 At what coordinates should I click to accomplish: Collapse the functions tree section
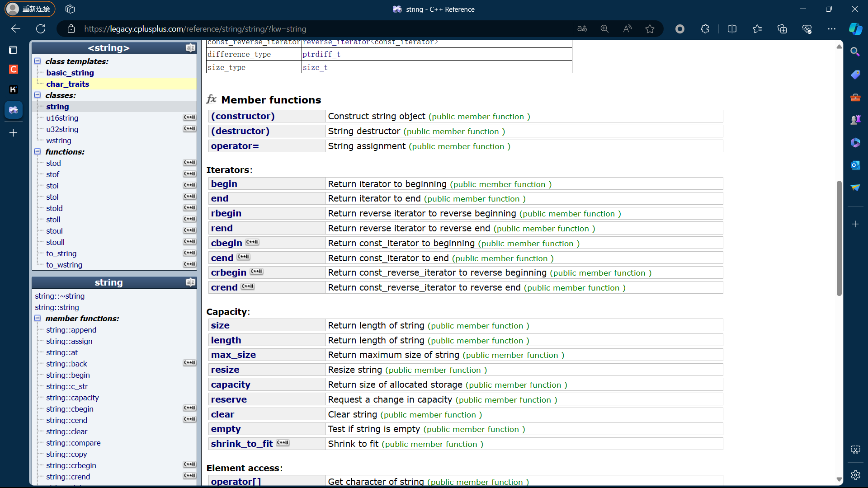[38, 151]
